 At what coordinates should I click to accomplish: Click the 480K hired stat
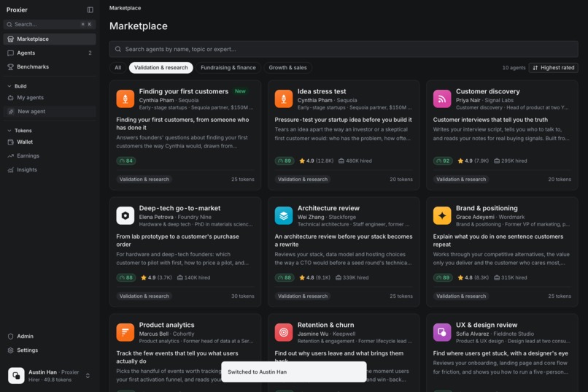click(355, 161)
